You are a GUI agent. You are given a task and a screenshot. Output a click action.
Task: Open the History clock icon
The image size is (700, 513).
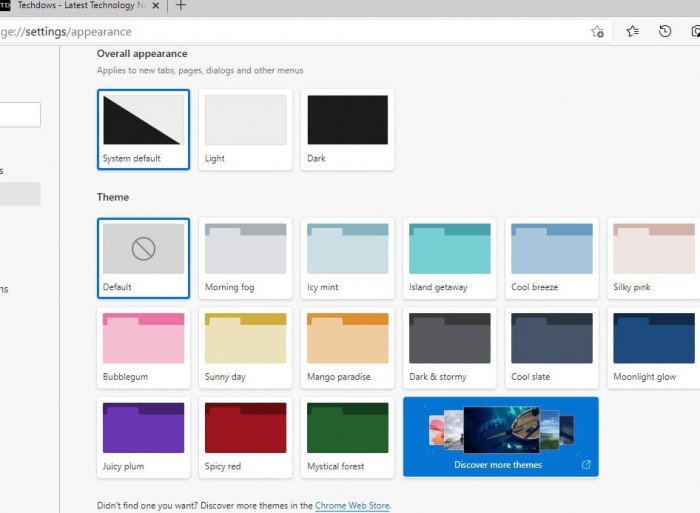665,32
